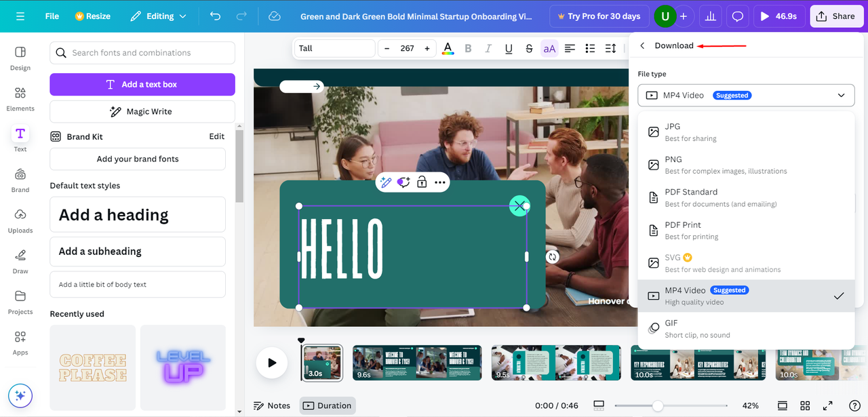Screen dimensions: 868x417
Task: Open the File type MP4 Video dropdown
Action: tap(746, 96)
